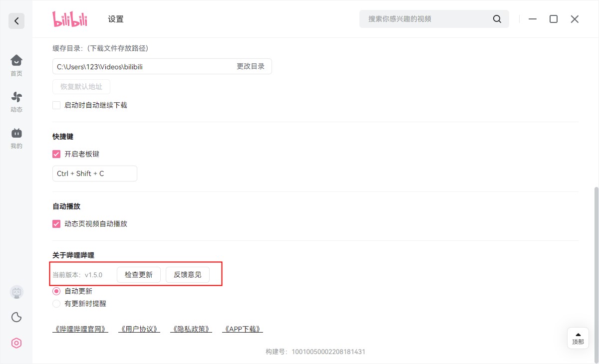Click the search magnifier icon

point(497,19)
